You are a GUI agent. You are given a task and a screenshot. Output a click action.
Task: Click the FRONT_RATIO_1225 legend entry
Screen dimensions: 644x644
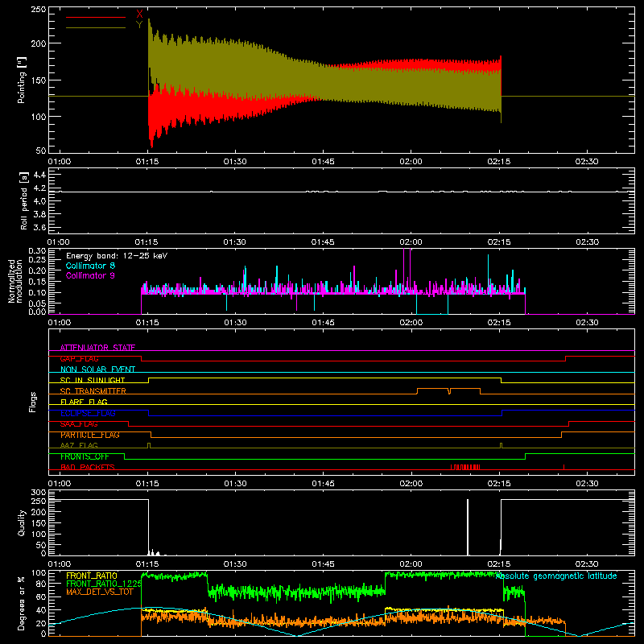click(x=104, y=584)
